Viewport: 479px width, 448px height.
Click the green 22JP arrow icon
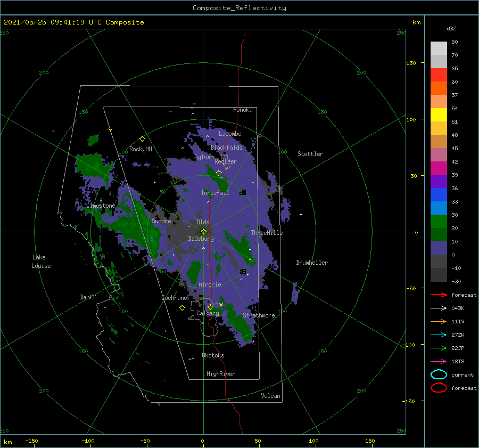coord(439,348)
